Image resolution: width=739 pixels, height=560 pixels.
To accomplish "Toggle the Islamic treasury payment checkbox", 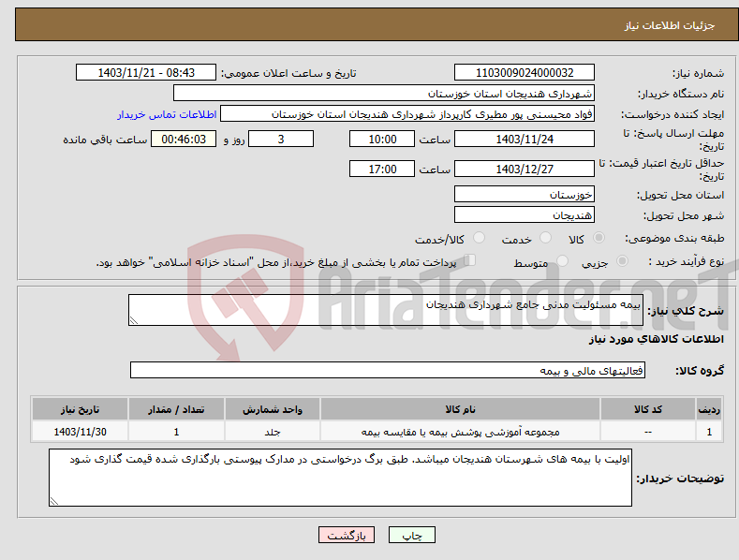I will (470, 260).
